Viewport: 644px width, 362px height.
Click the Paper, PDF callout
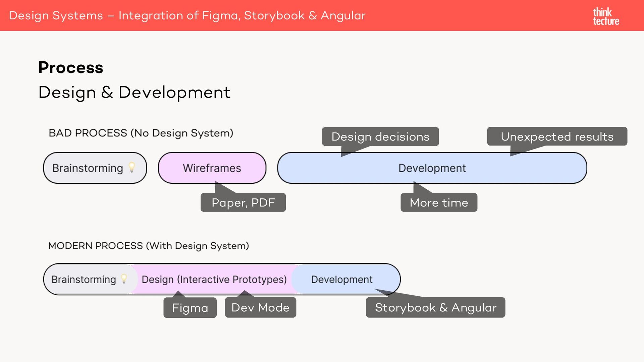coord(243,202)
